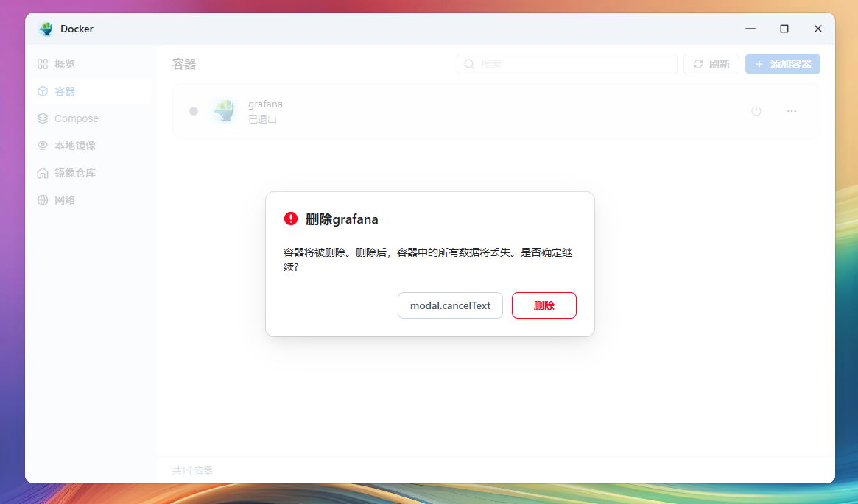
Task: Open the 本地镜像 (Local Images) section
Action: tap(74, 145)
